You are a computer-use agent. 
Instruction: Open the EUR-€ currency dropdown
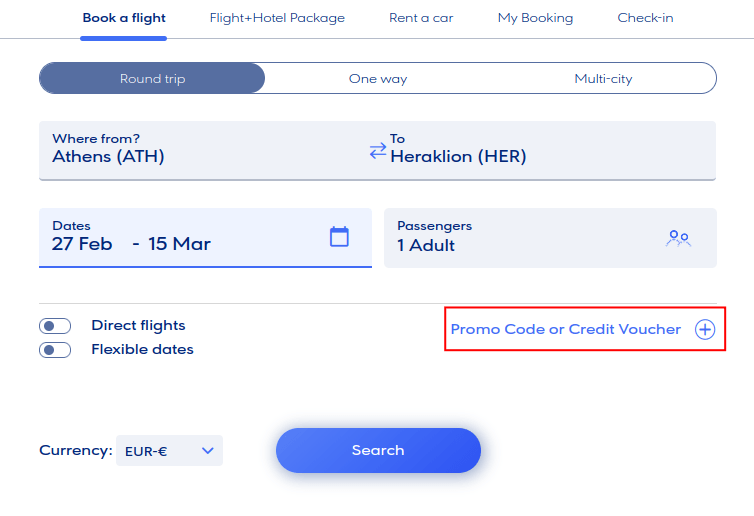click(x=169, y=451)
